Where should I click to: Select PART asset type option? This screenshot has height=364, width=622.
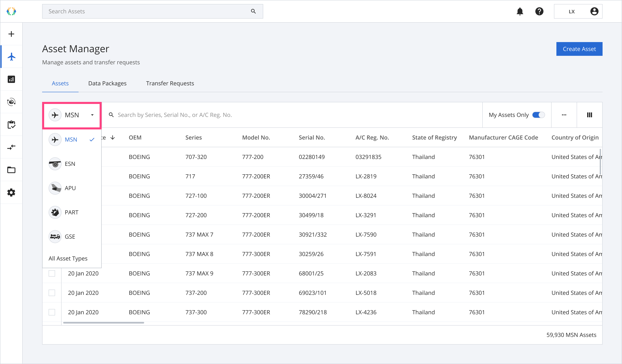click(x=72, y=213)
